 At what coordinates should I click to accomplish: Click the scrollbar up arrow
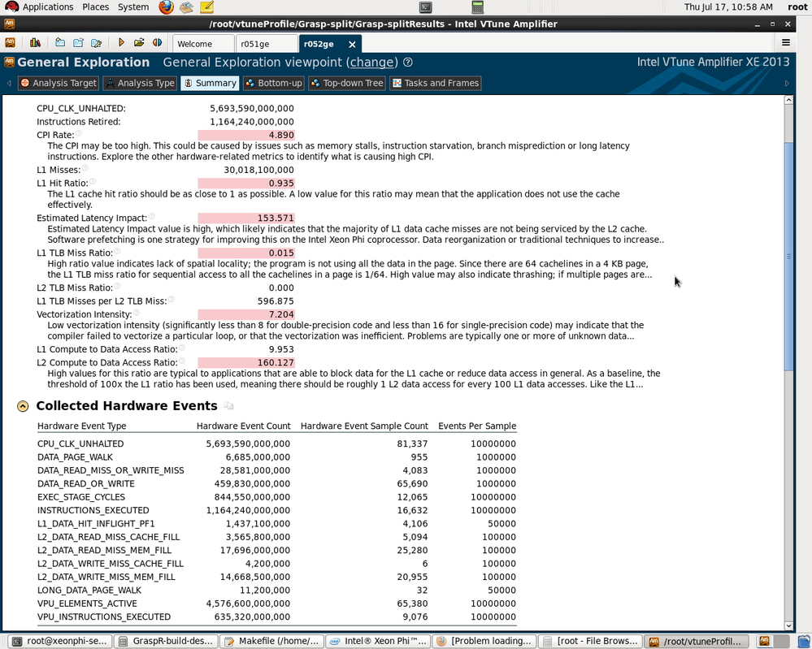coord(788,100)
